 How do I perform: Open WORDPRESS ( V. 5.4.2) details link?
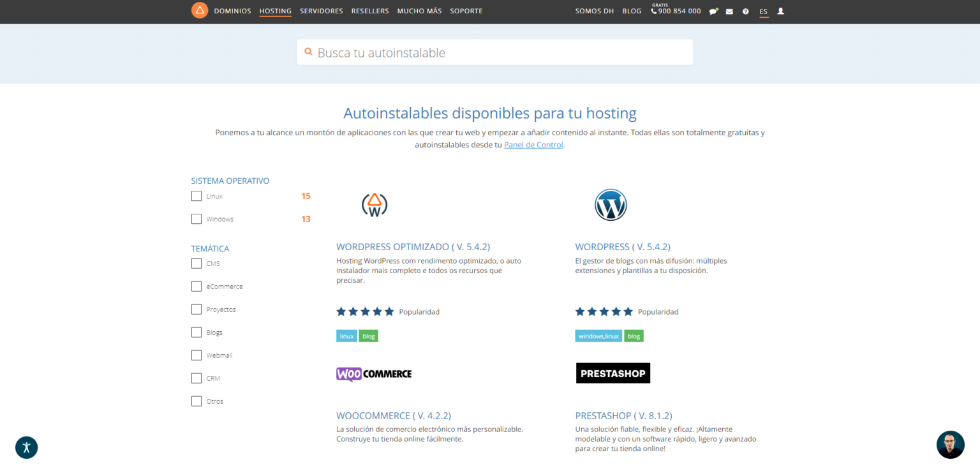click(622, 246)
